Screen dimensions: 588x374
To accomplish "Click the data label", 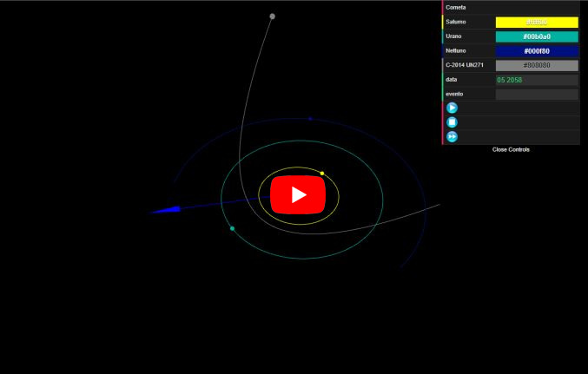I will pos(451,80).
